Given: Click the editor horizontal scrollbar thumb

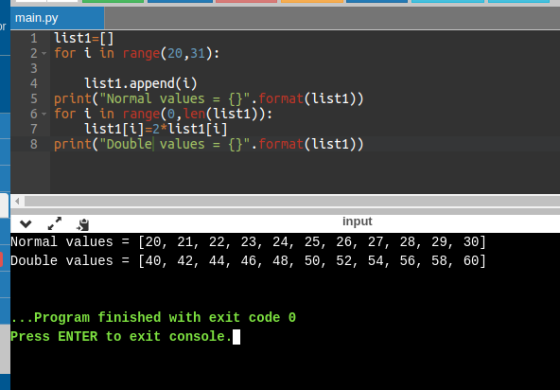Looking at the screenshot, I should 292,201.
